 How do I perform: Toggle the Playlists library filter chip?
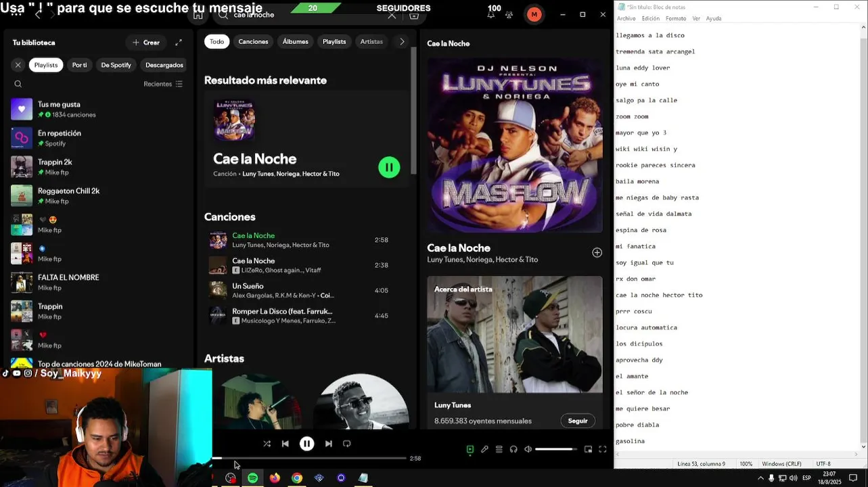pos(46,65)
